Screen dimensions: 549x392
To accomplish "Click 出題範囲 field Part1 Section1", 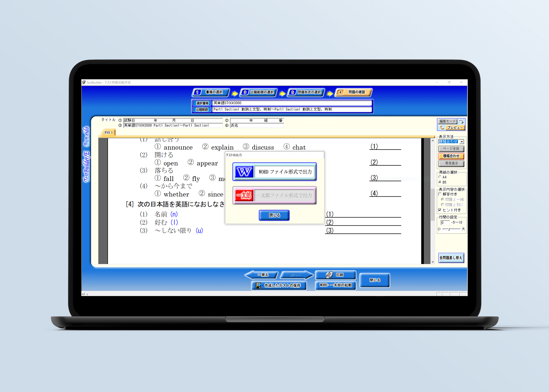I will [x=292, y=109].
